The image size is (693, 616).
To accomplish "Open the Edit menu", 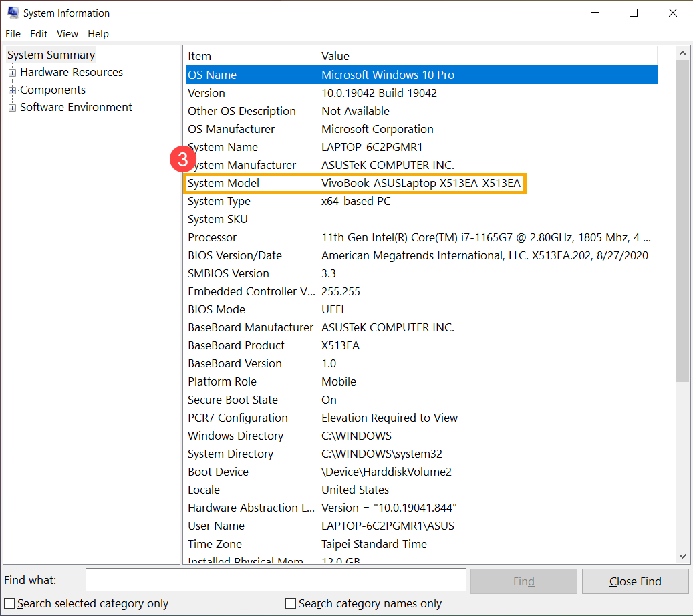I will [x=39, y=34].
